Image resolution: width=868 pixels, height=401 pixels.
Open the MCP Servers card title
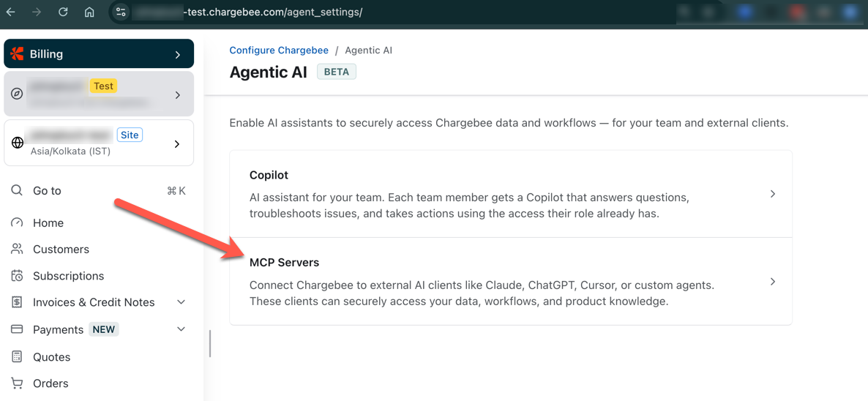[x=285, y=263]
